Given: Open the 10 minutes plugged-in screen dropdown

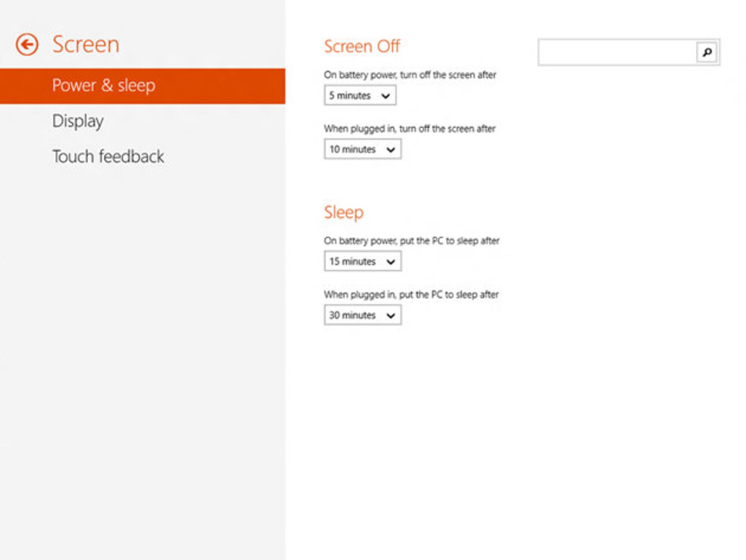Looking at the screenshot, I should coord(363,150).
